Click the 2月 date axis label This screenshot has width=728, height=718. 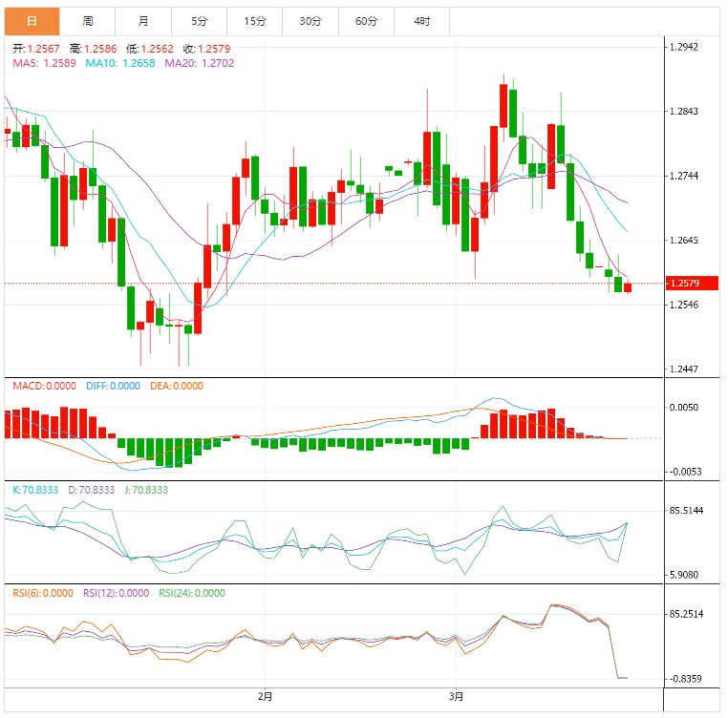pyautogui.click(x=265, y=697)
